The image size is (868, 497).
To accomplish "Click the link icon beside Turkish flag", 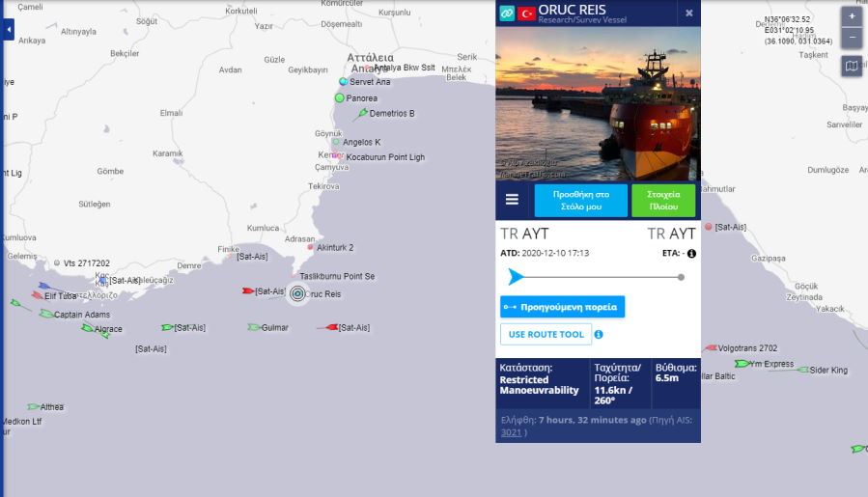I will (x=507, y=14).
